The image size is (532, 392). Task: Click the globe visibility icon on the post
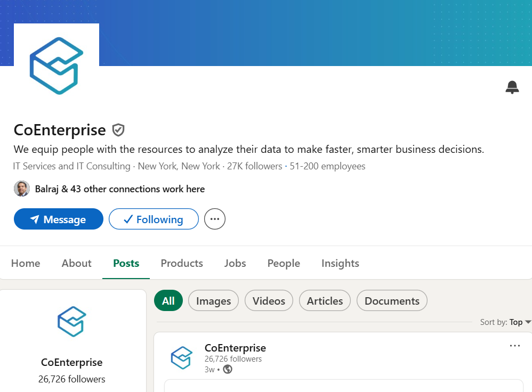click(228, 369)
